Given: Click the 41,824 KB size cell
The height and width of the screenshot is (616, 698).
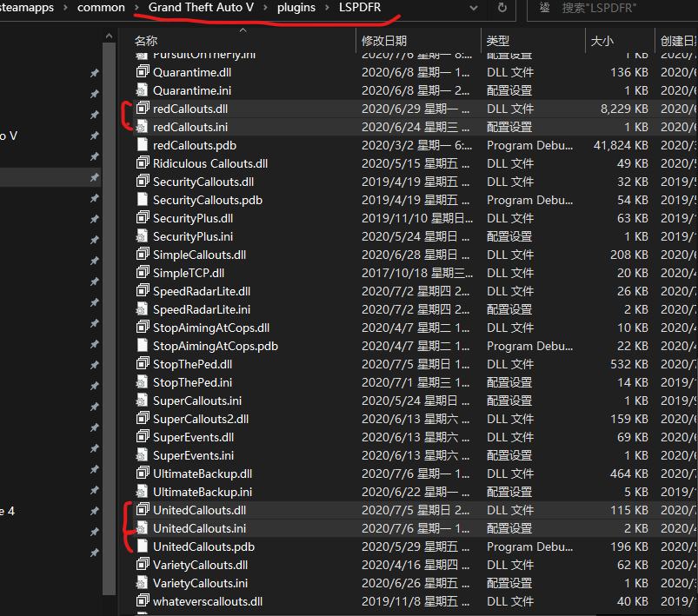Looking at the screenshot, I should [621, 145].
